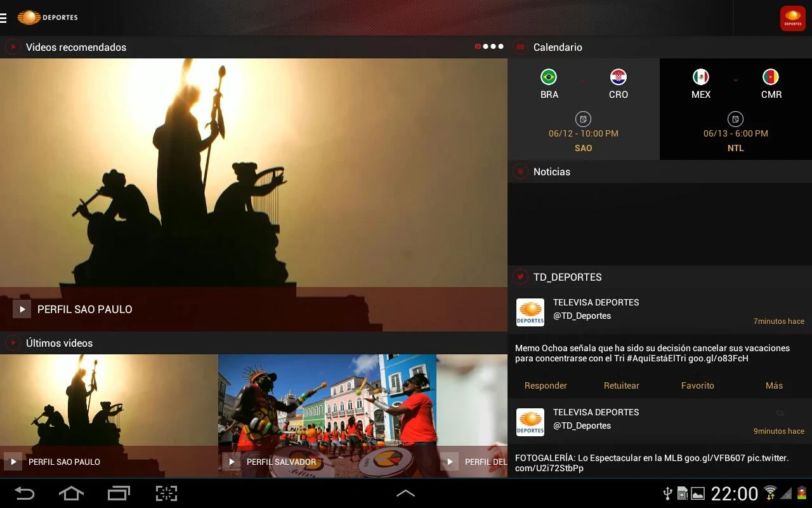
Task: Tap the "MEX" team label
Action: (x=701, y=95)
